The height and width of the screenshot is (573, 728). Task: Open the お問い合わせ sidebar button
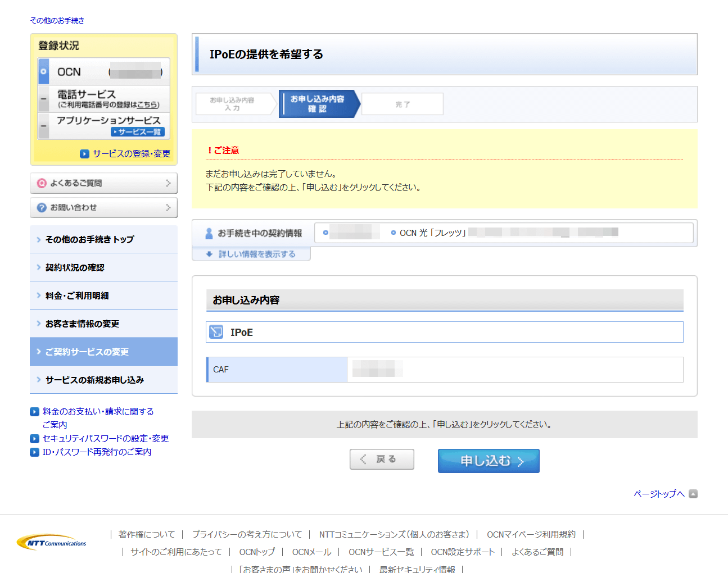pyautogui.click(x=103, y=207)
